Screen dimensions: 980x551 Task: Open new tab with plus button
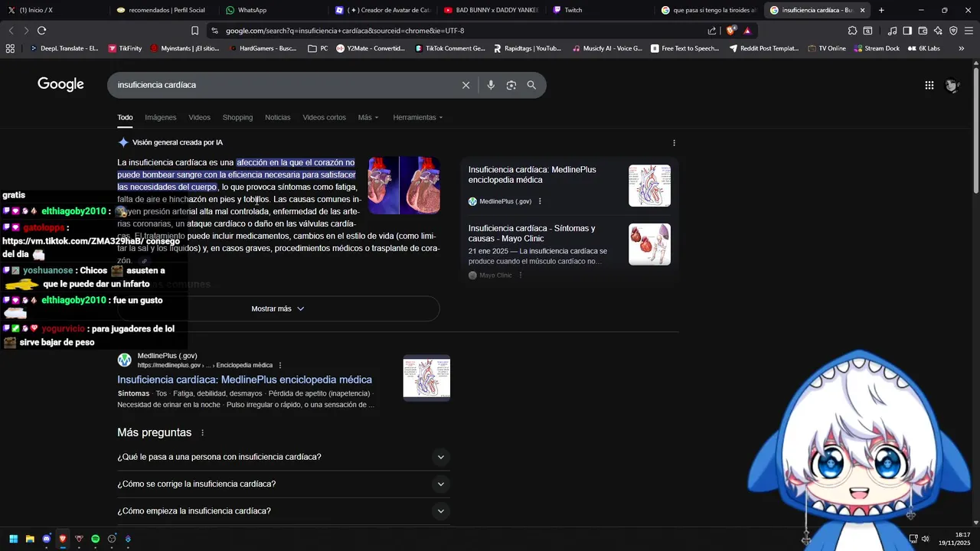pos(881,10)
